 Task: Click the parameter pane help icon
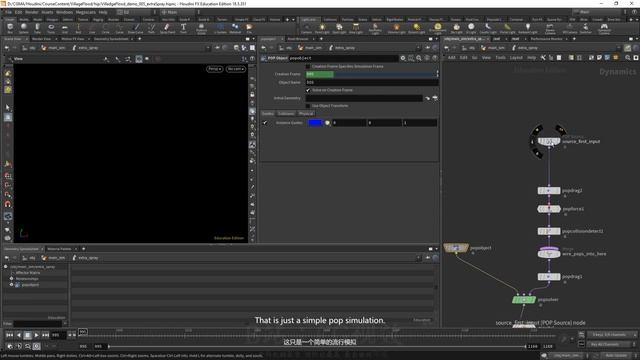435,58
